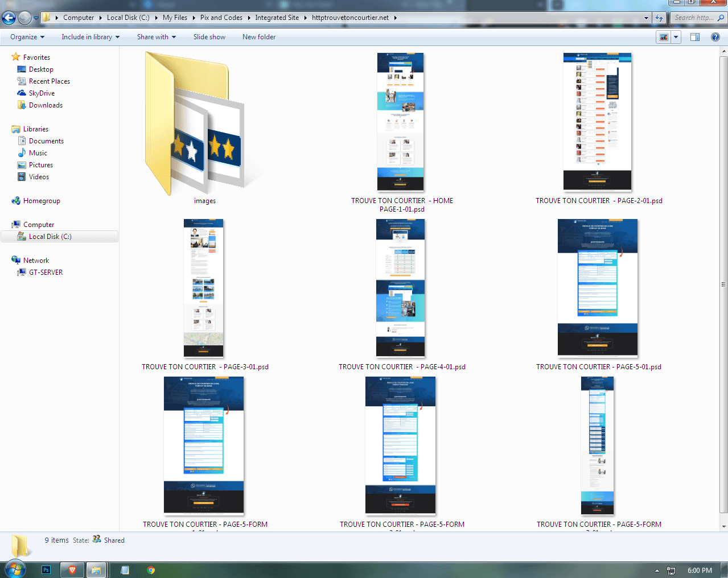Viewport: 728px width, 578px height.
Task: Open the address bar history dropdown arrow
Action: point(646,18)
